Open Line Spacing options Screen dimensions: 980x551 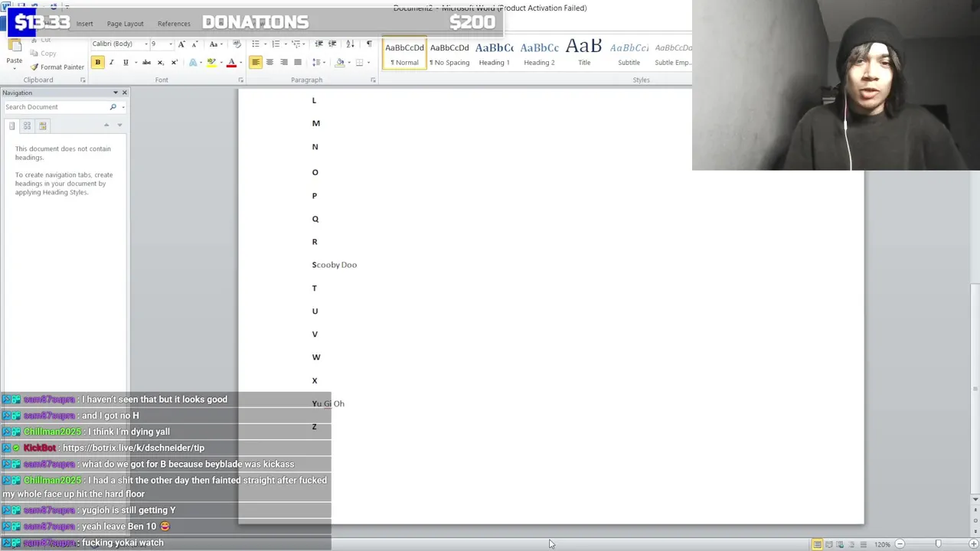coord(318,63)
